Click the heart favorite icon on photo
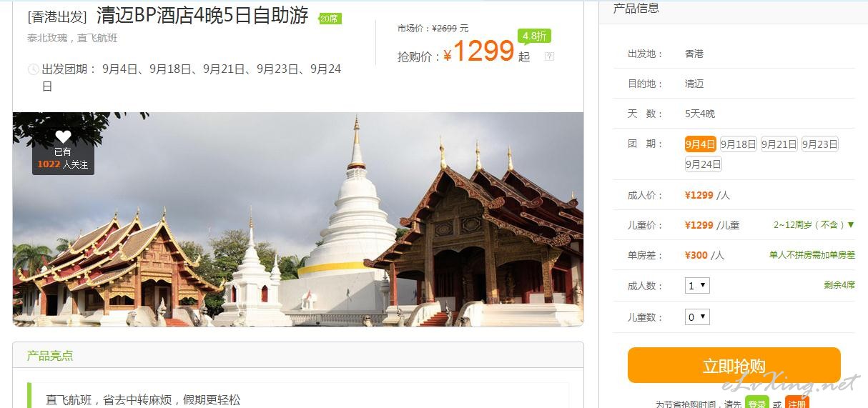The height and width of the screenshot is (408, 868). click(63, 136)
